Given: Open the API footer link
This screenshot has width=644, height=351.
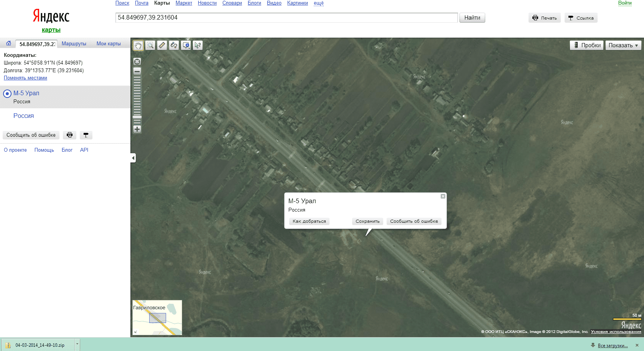Looking at the screenshot, I should (x=84, y=150).
